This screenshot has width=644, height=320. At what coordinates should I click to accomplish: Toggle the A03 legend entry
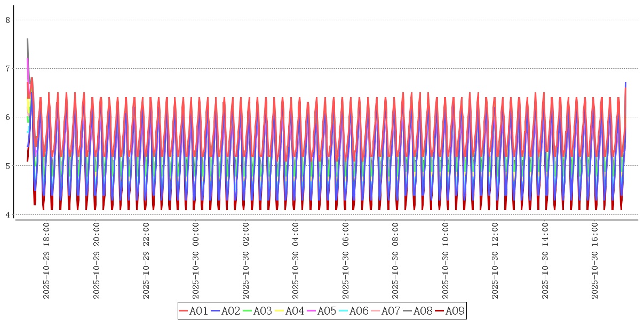[258, 311]
